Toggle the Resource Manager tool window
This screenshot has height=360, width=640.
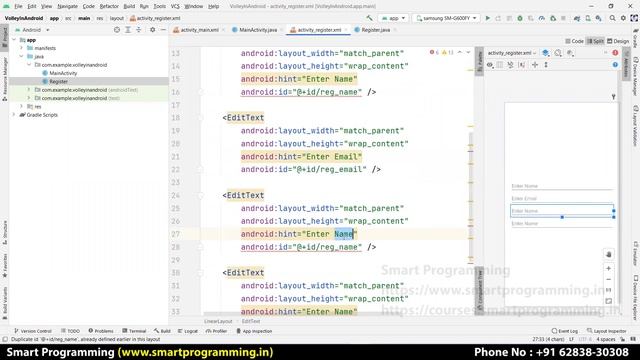pyautogui.click(x=4, y=78)
